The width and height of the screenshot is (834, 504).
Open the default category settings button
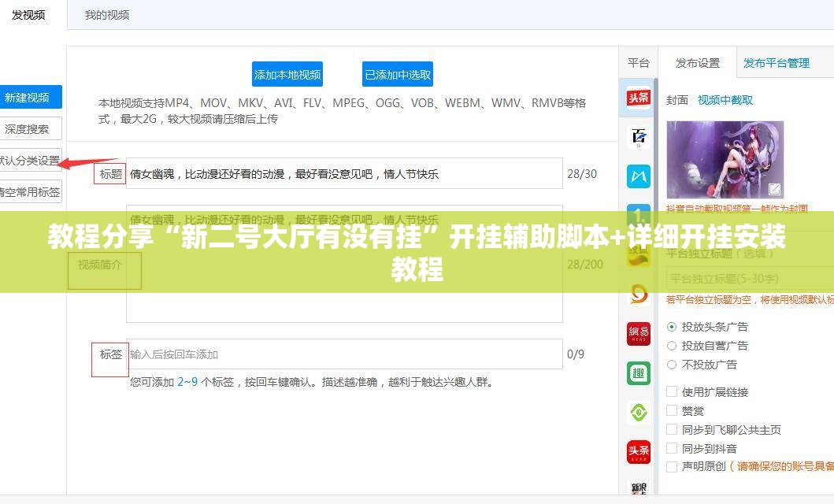pos(30,160)
